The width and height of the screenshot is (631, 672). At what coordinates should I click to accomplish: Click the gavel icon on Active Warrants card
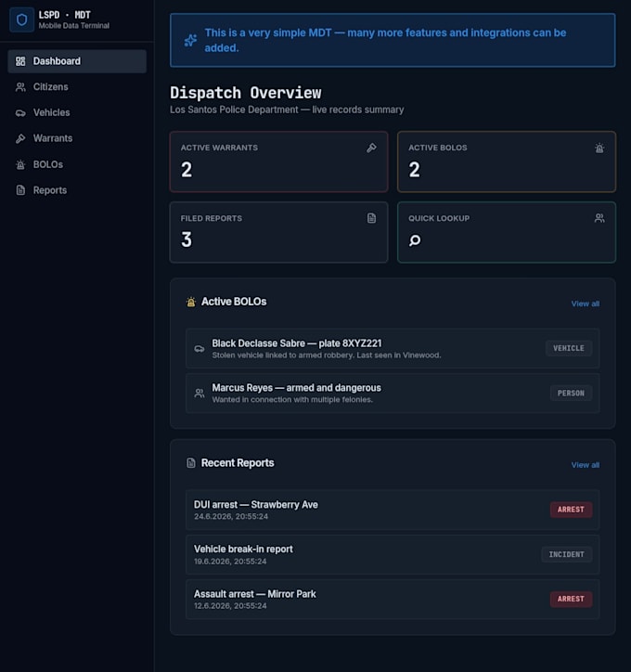click(x=372, y=148)
